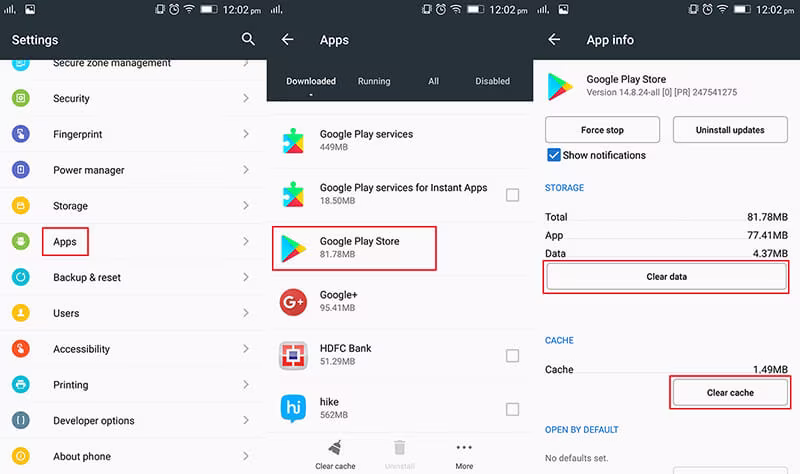Tap the Printing settings icon
This screenshot has height=474, width=800.
click(x=21, y=384)
